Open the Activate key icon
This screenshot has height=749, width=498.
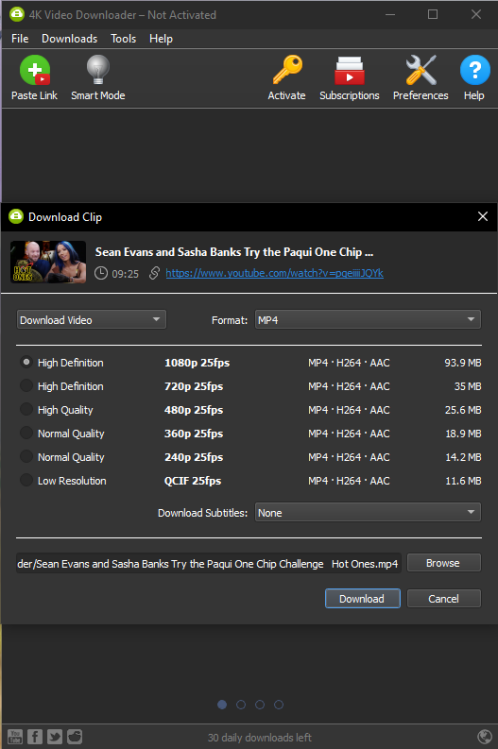(287, 70)
